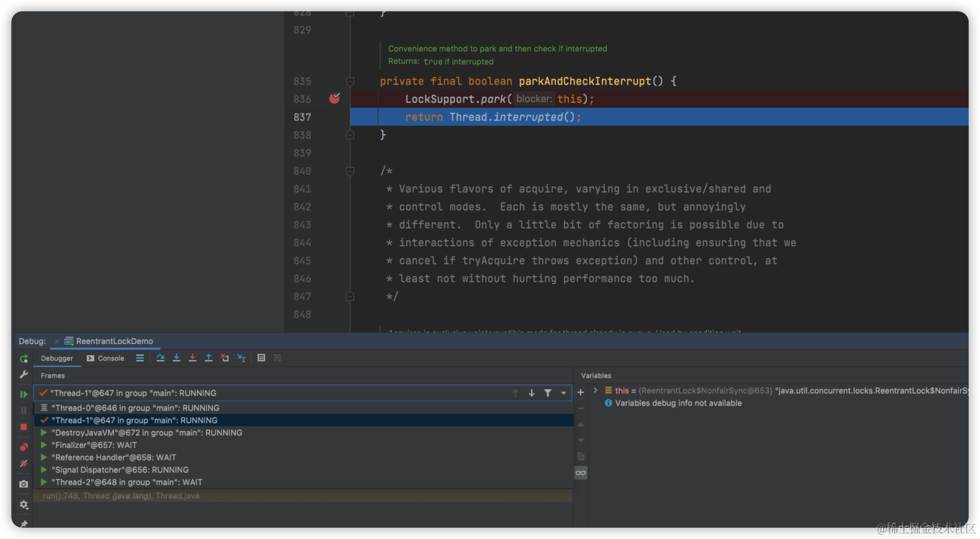Switch to the Console tab
This screenshot has width=980, height=539.
[x=106, y=358]
